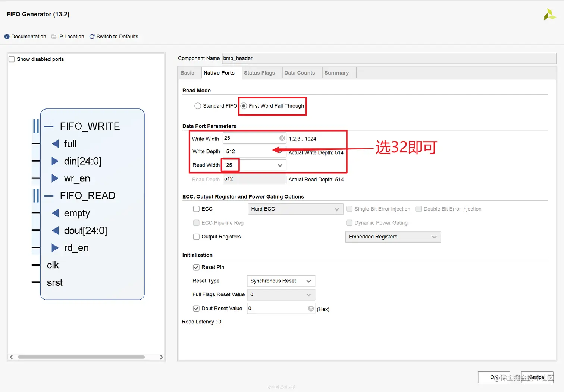
Task: Click the ECC Pipeline Reg checkbox
Action: coord(196,223)
